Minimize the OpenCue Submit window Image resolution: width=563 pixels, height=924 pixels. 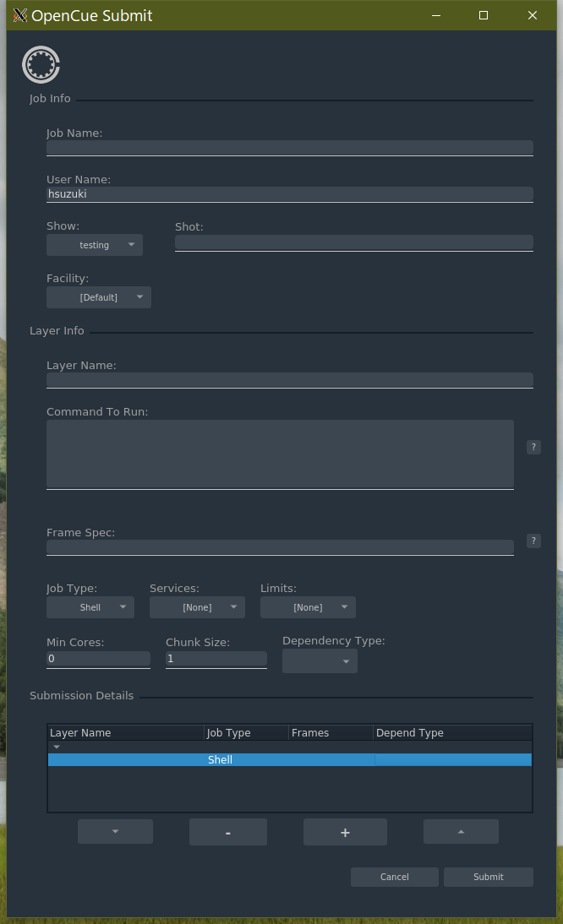pyautogui.click(x=436, y=15)
